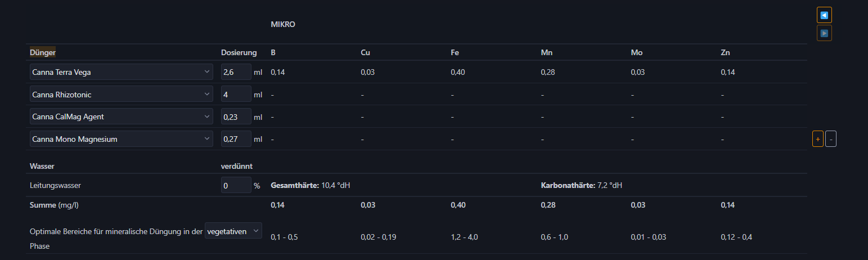Click optimal Mn range 0,6 - 1,0
Image resolution: width=868 pixels, height=260 pixels.
(554, 237)
